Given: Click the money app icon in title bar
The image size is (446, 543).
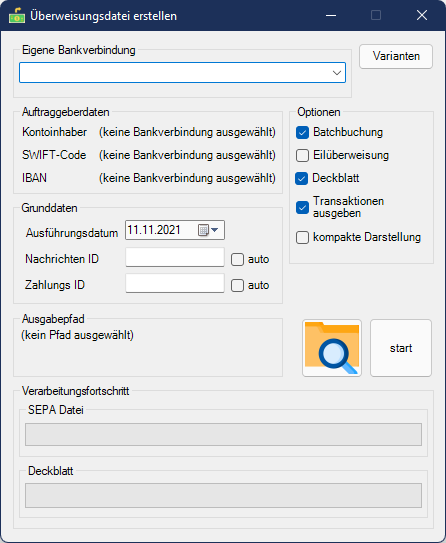Looking at the screenshot, I should point(17,16).
